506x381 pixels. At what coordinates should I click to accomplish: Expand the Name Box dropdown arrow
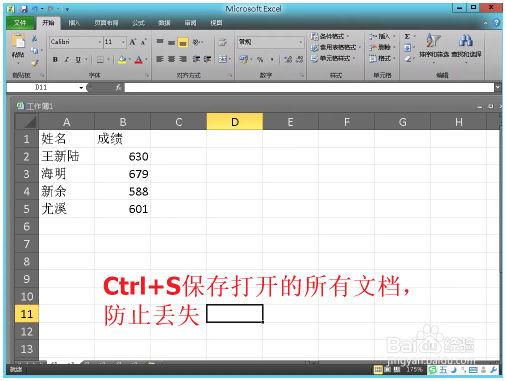[81, 88]
